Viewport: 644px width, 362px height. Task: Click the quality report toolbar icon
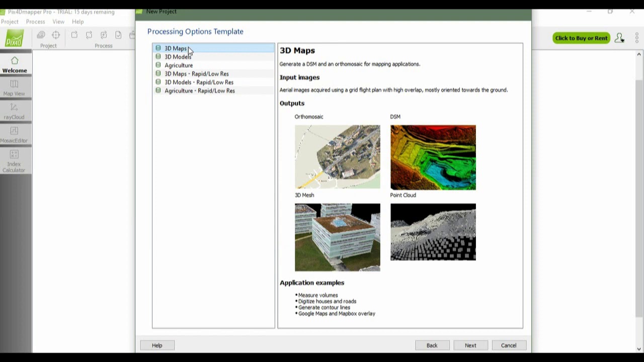point(118,35)
